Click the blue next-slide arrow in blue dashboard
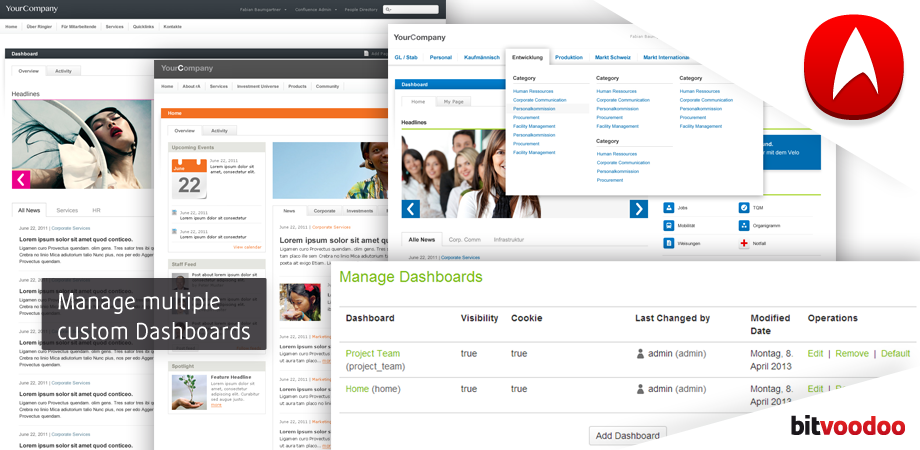Screen dimensions: 920x450 [638, 209]
